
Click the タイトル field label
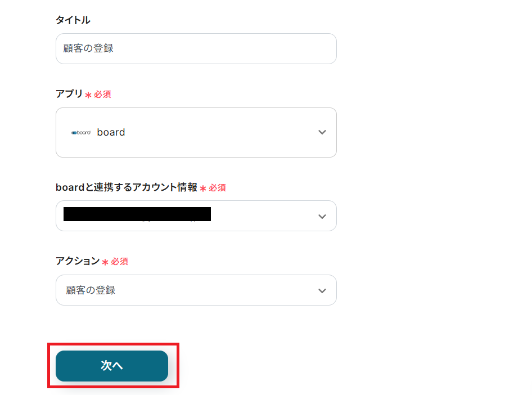point(73,20)
